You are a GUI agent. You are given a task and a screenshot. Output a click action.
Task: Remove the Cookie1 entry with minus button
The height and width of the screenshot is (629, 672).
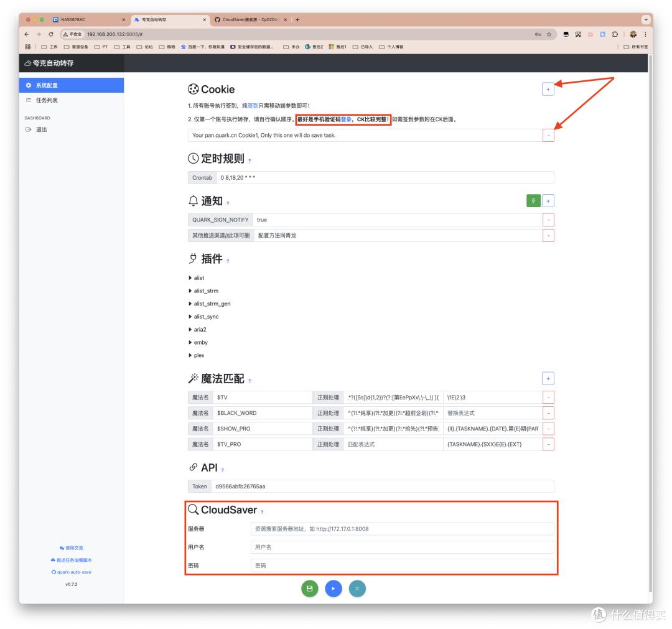(x=548, y=135)
